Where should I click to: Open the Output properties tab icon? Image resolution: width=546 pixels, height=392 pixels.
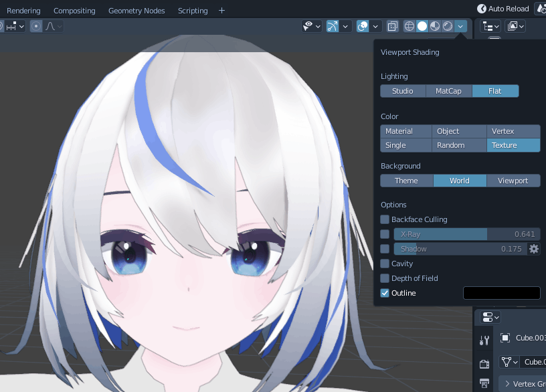[484, 383]
